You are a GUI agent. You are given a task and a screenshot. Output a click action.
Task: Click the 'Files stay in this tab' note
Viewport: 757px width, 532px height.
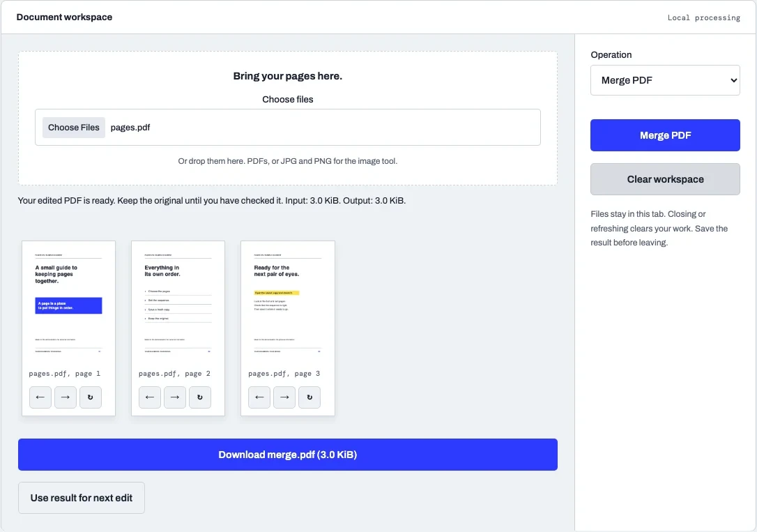click(659, 228)
